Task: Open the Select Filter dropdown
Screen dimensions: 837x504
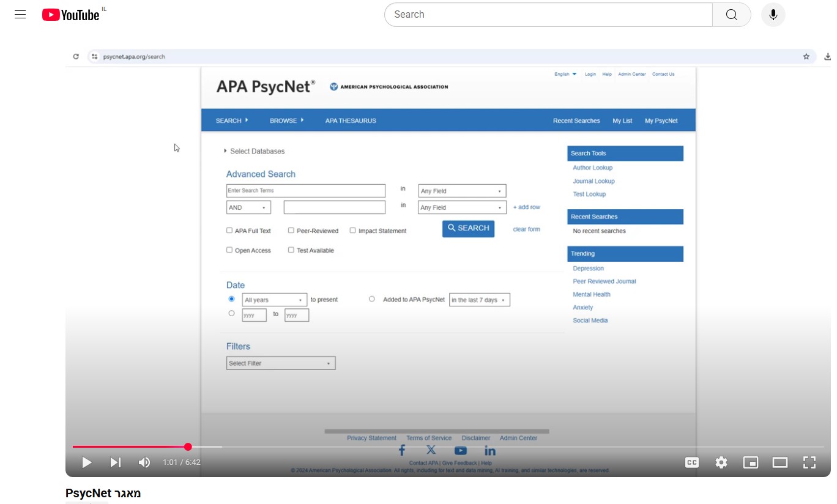Action: (x=281, y=363)
